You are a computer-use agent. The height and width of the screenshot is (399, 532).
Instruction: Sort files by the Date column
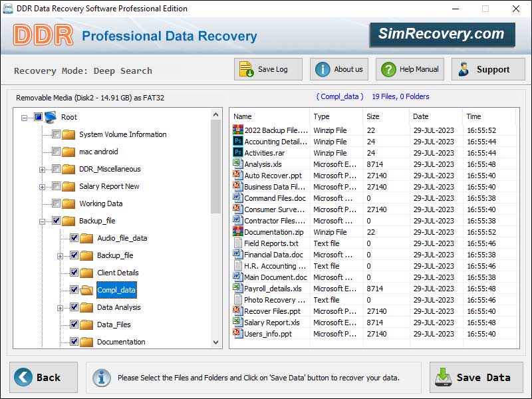point(436,116)
